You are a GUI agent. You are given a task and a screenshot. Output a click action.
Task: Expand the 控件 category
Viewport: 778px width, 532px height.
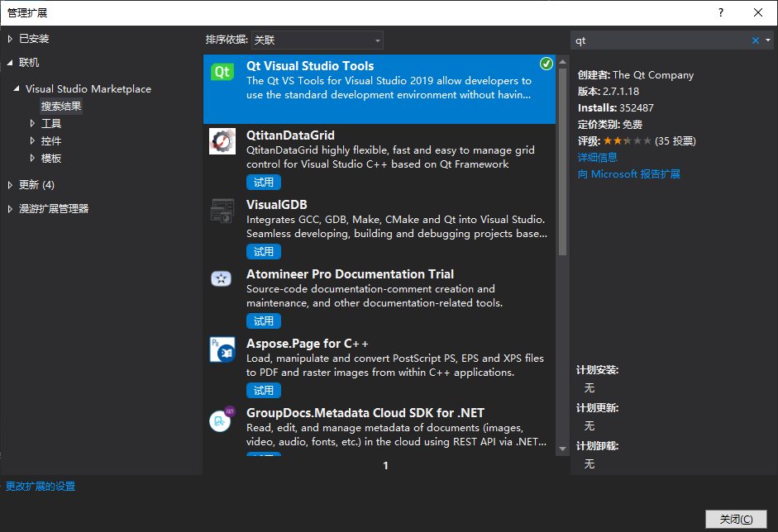coord(32,140)
